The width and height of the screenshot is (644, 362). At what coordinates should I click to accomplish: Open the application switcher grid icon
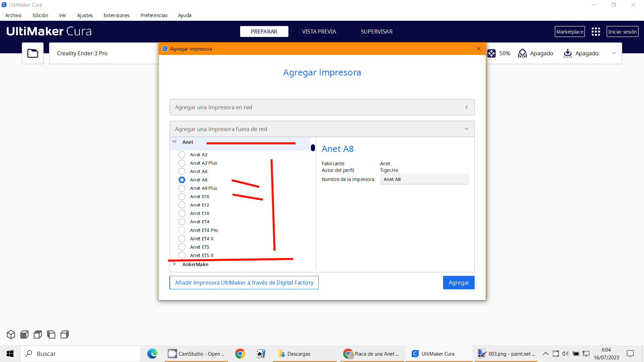coord(596,32)
